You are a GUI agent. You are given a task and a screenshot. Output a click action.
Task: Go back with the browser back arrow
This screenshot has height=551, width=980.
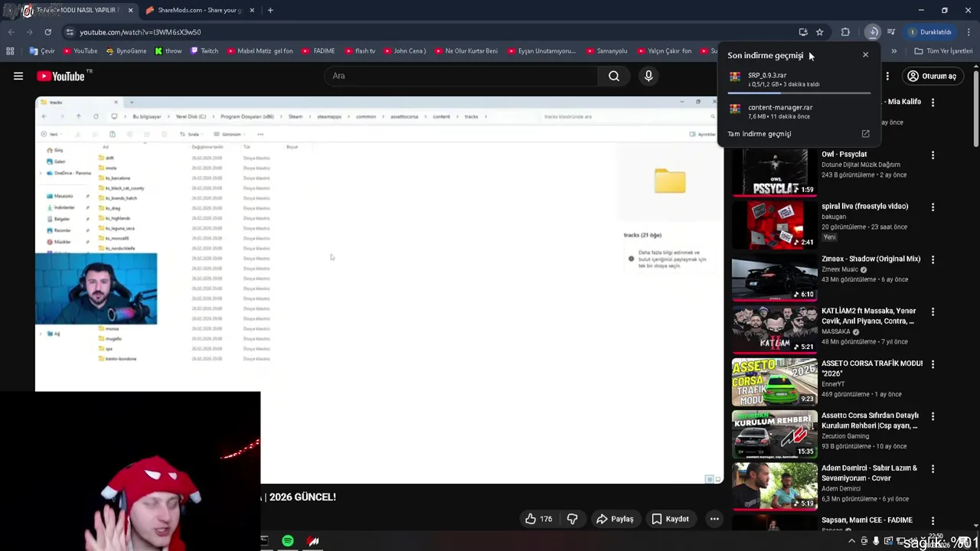[x=11, y=32]
